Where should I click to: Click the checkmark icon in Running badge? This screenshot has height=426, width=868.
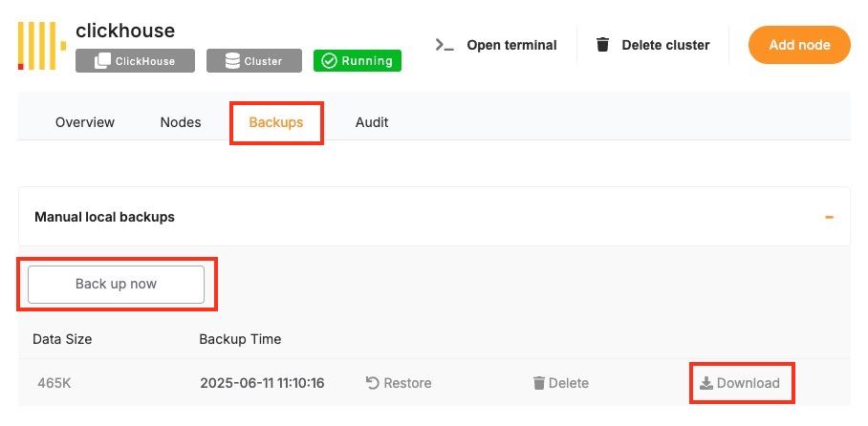tap(329, 61)
